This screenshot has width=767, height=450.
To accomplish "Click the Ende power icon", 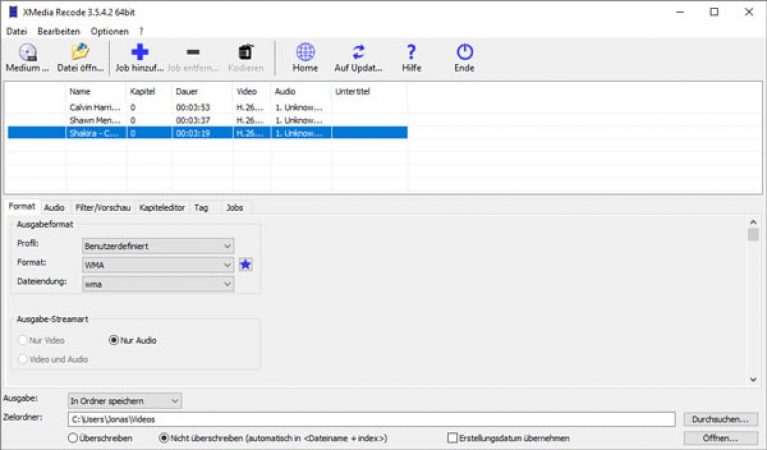I will [464, 52].
